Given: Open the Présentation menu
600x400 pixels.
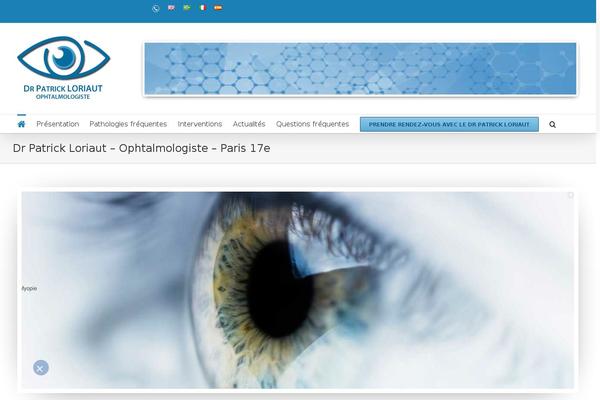Looking at the screenshot, I should (x=58, y=124).
